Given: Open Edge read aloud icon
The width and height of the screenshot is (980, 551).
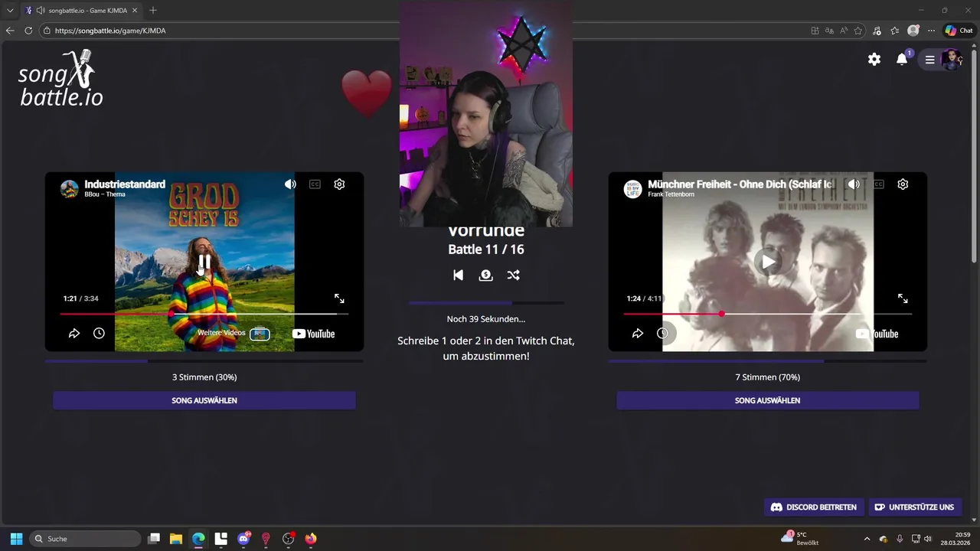Looking at the screenshot, I should click(844, 31).
